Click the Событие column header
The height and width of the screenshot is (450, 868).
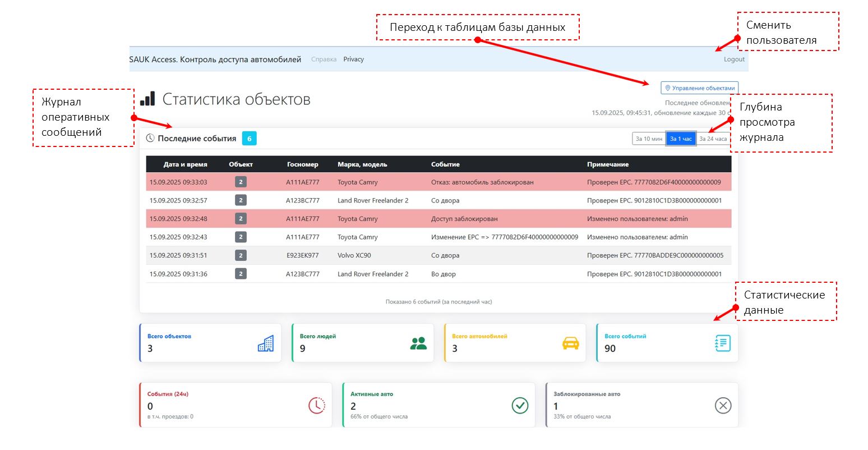445,164
